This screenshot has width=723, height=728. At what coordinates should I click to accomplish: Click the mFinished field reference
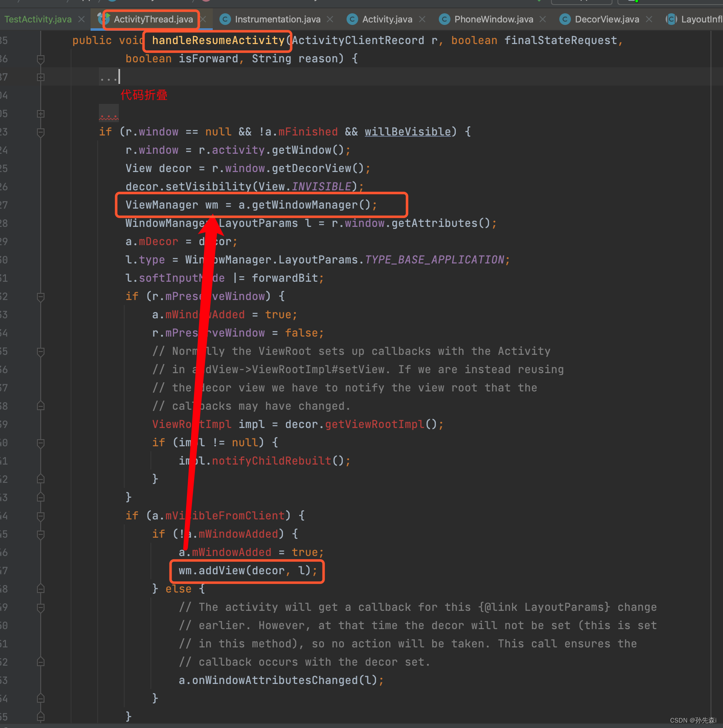point(308,132)
